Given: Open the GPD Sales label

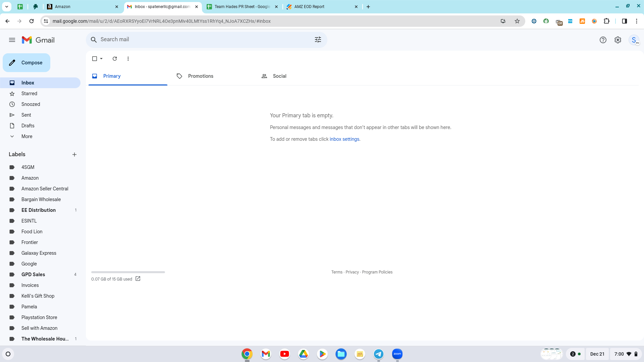Looking at the screenshot, I should tap(40, 275).
